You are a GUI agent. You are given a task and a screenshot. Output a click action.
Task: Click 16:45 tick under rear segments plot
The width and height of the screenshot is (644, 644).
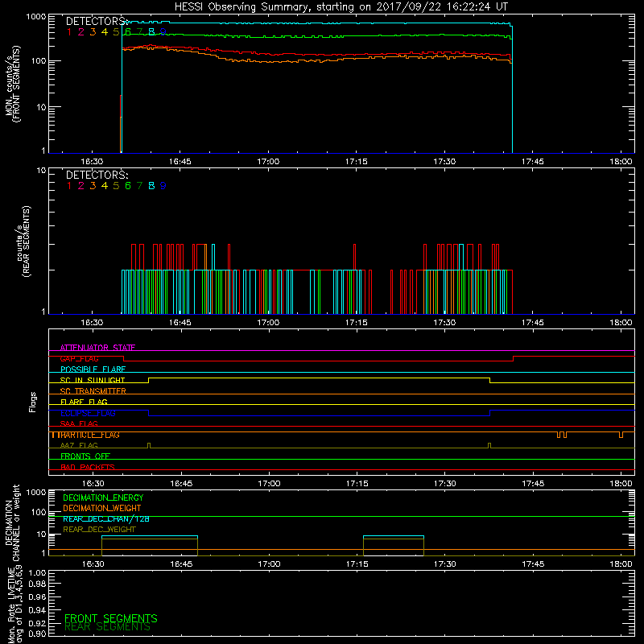pos(180,323)
